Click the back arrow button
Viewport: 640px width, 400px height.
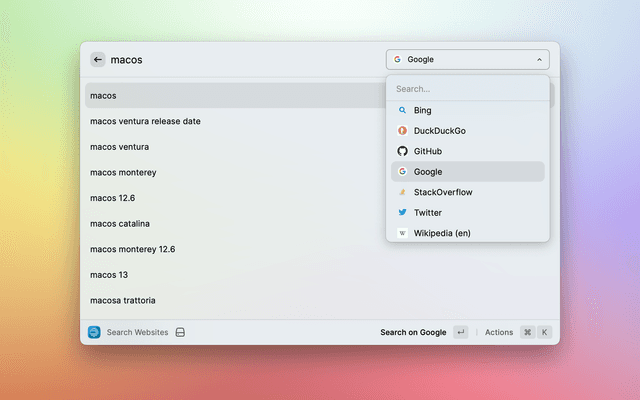point(98,60)
